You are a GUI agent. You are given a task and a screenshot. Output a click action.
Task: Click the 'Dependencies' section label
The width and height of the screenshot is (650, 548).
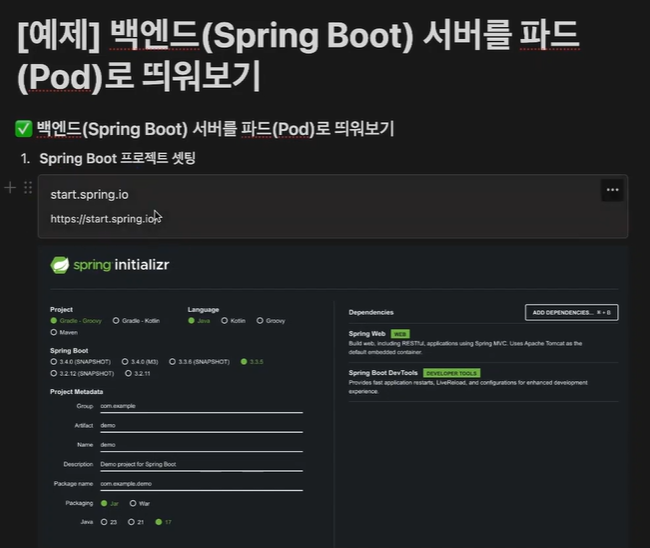(371, 313)
